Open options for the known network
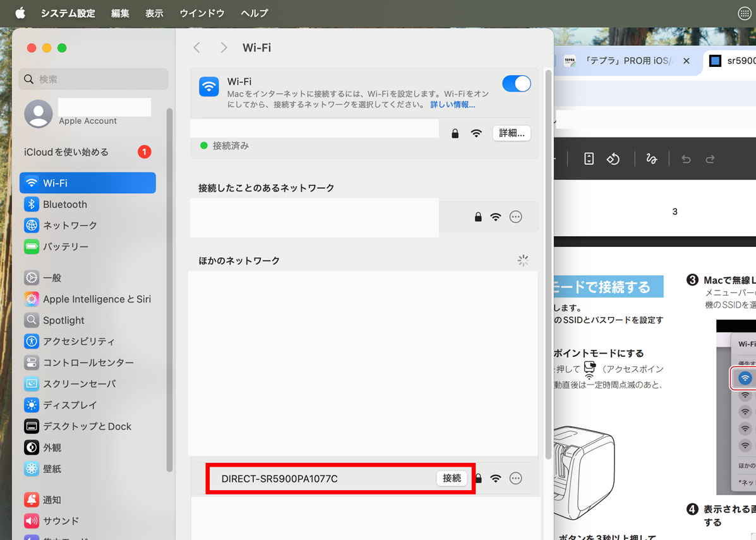756x540 pixels. [515, 217]
